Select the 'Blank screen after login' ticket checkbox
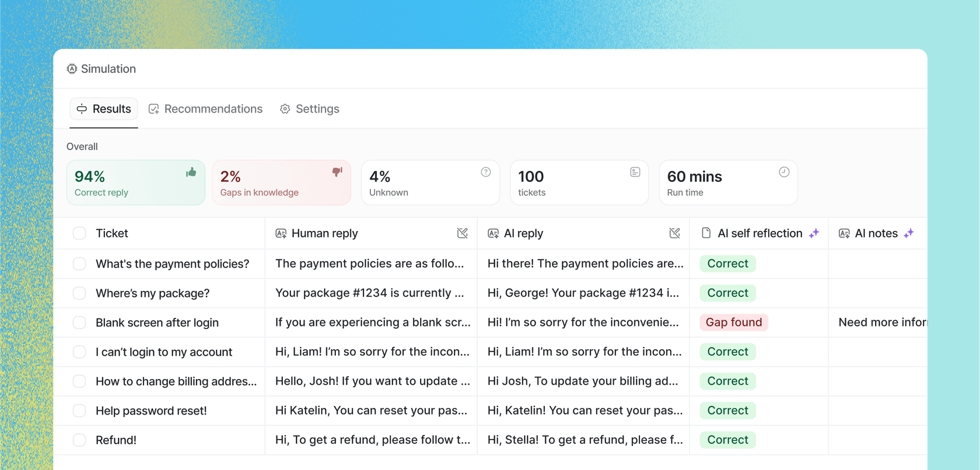 point(79,322)
